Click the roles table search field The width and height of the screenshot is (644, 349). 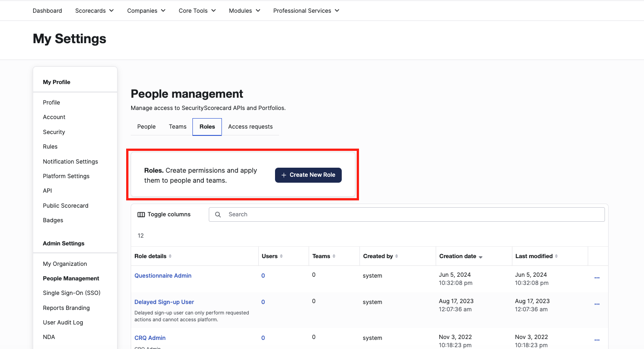pos(407,214)
